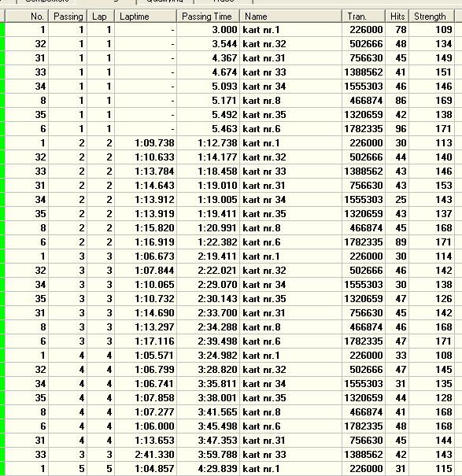Select passing time 5.171 cell
462x476 pixels.
(x=208, y=101)
